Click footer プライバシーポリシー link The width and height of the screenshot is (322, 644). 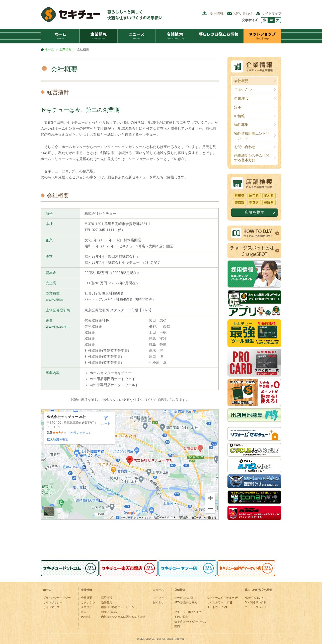(57, 598)
